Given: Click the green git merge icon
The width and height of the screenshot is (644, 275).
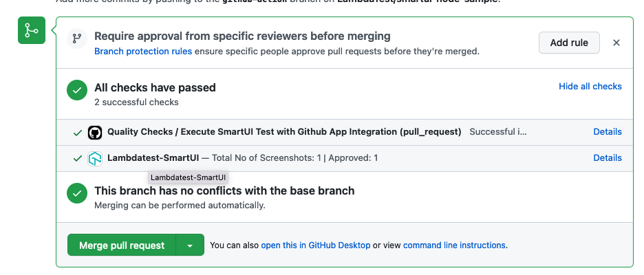Looking at the screenshot, I should 31,30.
